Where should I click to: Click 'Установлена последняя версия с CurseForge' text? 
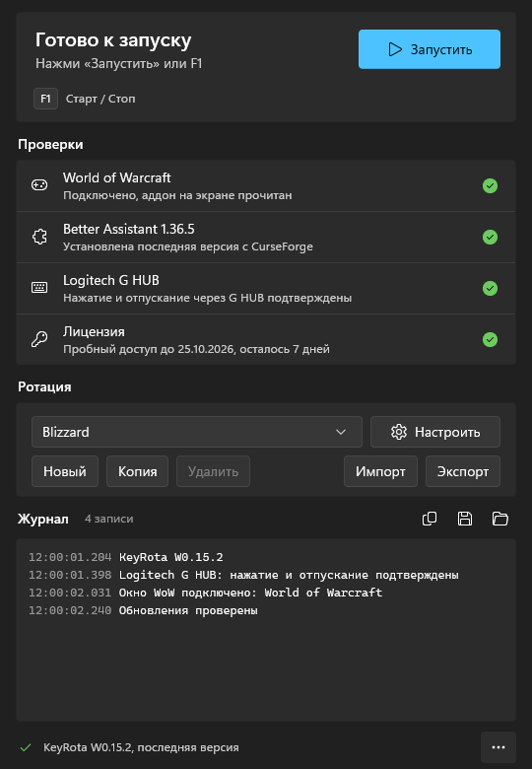(x=188, y=246)
